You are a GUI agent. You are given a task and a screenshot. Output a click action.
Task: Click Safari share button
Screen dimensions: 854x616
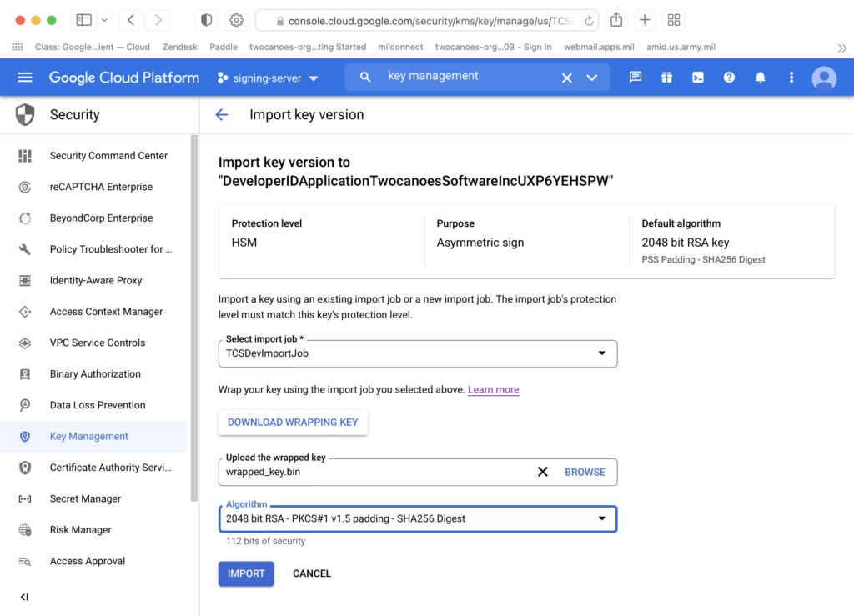coord(616,20)
